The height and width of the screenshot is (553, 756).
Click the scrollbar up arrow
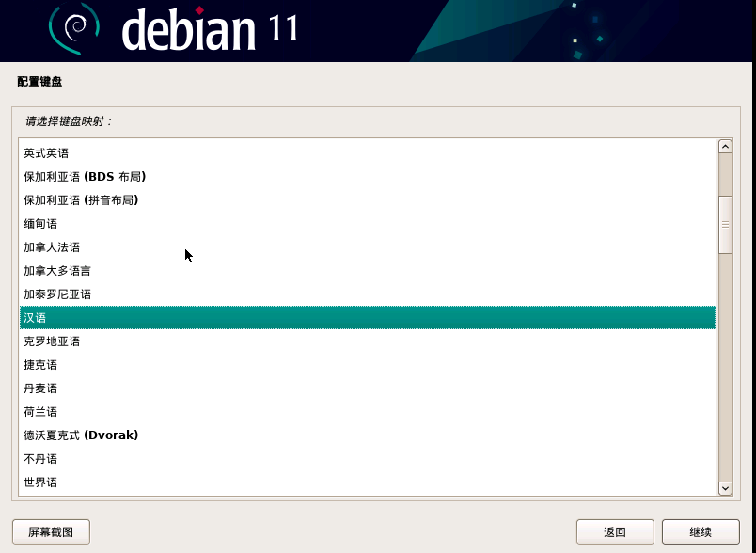pyautogui.click(x=725, y=147)
